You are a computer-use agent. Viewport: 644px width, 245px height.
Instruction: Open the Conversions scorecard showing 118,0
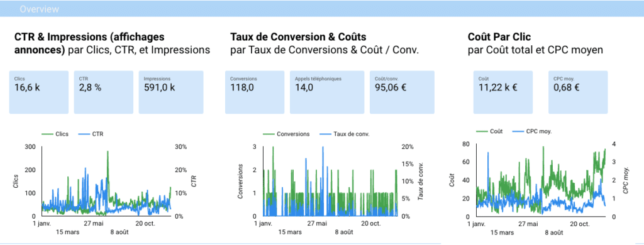click(255, 92)
